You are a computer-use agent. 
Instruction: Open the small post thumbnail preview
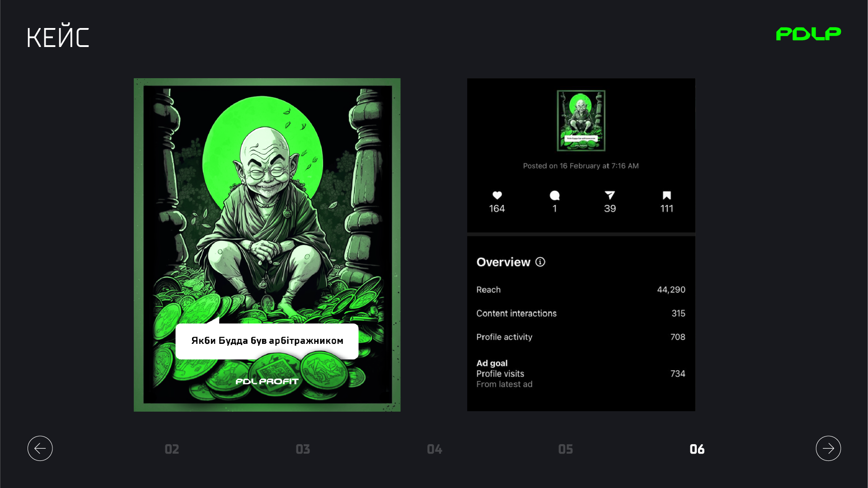click(581, 121)
